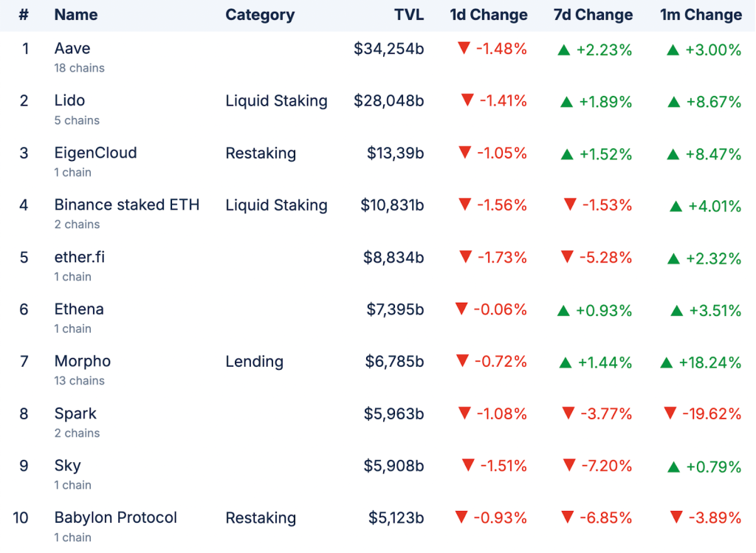This screenshot has width=756, height=553.
Task: Click the green up arrow in Sky's 1m Change
Action: click(x=674, y=467)
